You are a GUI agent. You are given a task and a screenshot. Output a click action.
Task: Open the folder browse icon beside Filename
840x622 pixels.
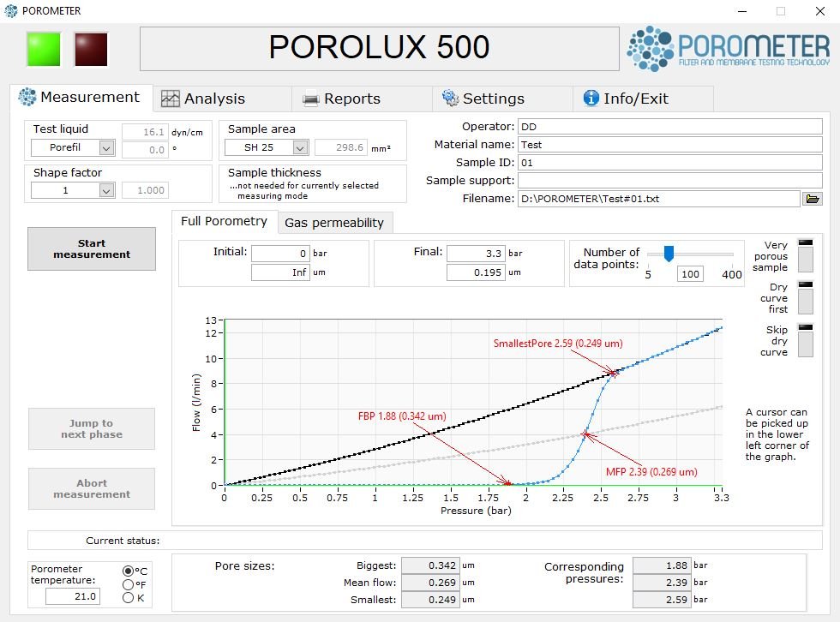point(813,199)
